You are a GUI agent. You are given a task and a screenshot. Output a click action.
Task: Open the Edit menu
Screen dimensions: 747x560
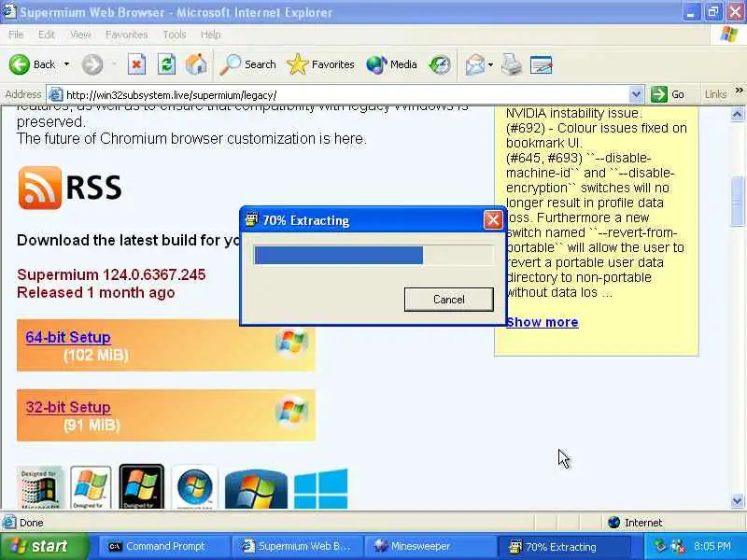coord(46,35)
